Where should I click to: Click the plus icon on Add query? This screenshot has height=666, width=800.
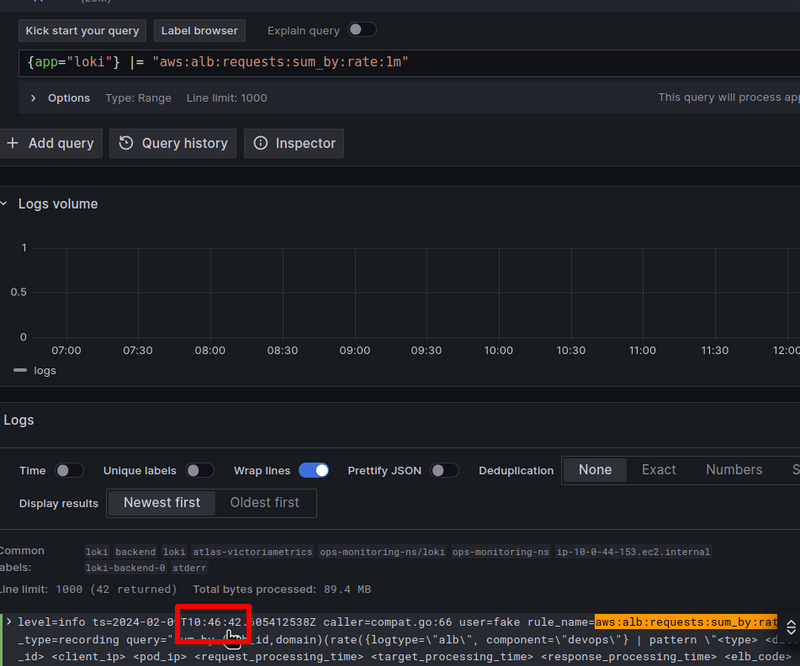tap(12, 143)
